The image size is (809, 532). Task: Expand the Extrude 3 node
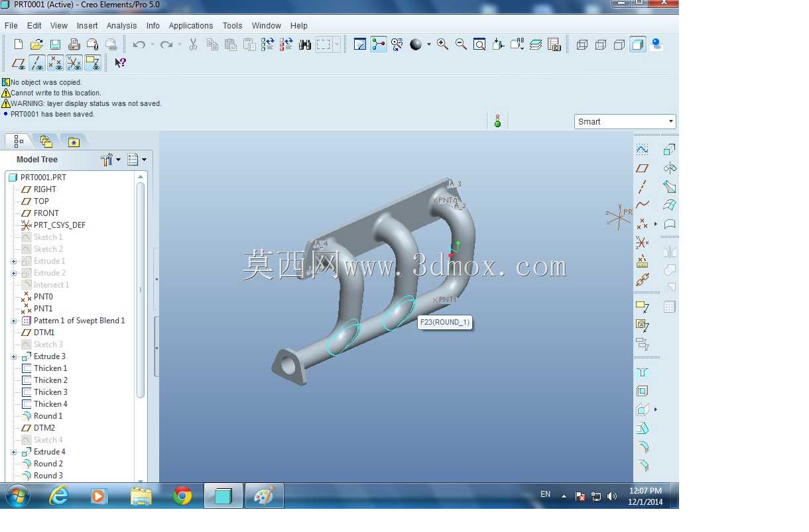pyautogui.click(x=14, y=356)
